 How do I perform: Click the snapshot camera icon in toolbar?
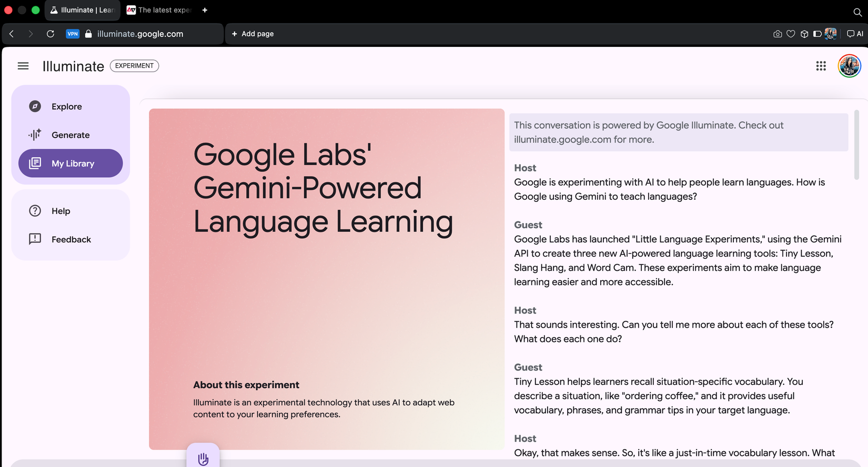click(778, 34)
